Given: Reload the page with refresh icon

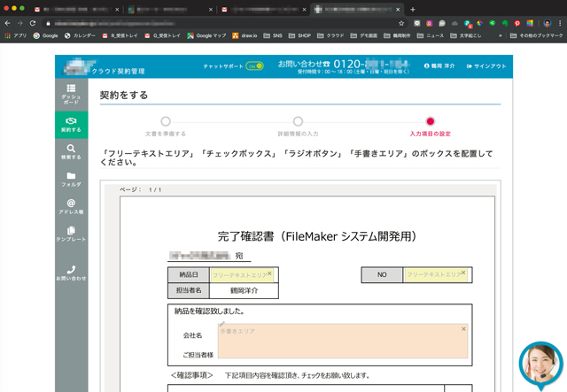Looking at the screenshot, I should [x=33, y=23].
